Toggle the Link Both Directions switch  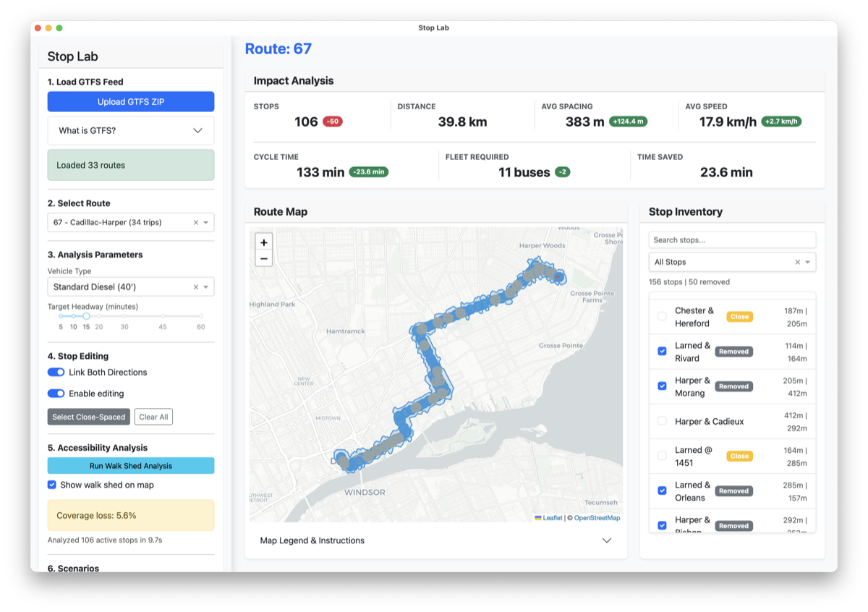tap(56, 373)
